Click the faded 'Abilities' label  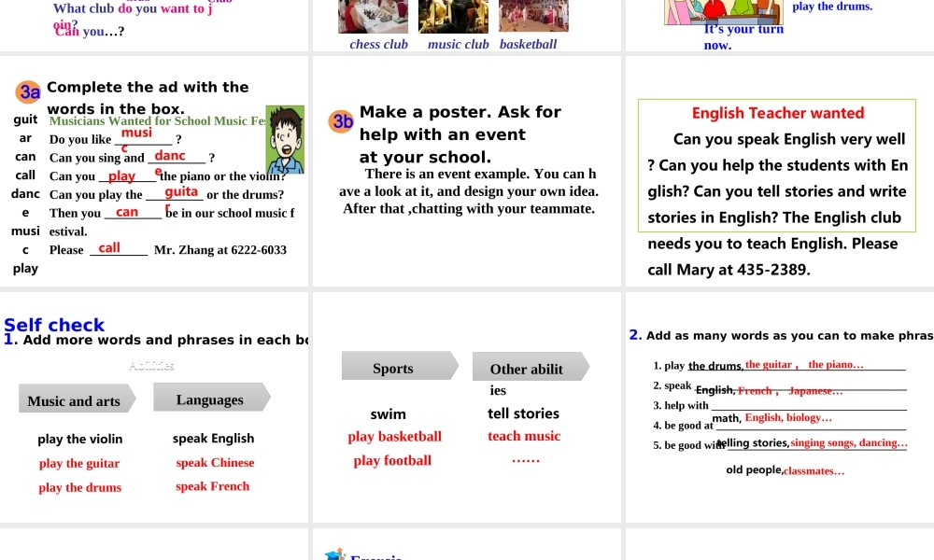pos(151,366)
